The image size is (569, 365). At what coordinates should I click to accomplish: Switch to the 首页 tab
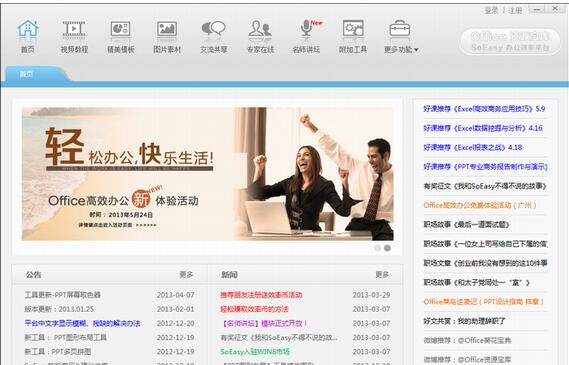(x=26, y=74)
